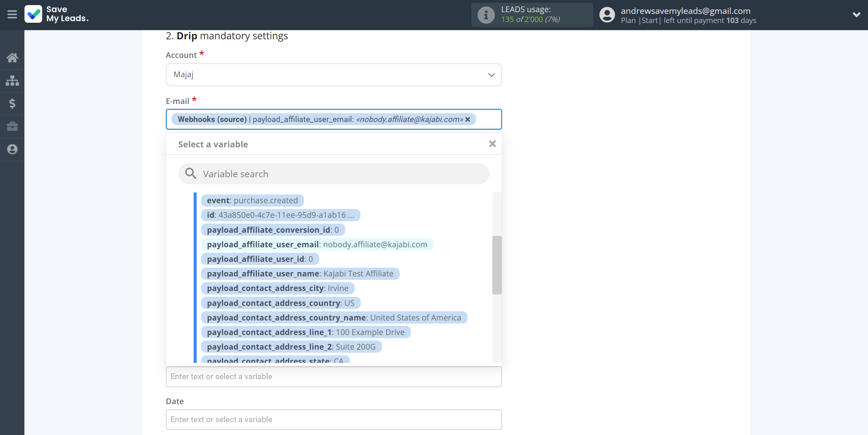Select variable payload_contact_address_country: US
868x435 pixels.
[280, 303]
